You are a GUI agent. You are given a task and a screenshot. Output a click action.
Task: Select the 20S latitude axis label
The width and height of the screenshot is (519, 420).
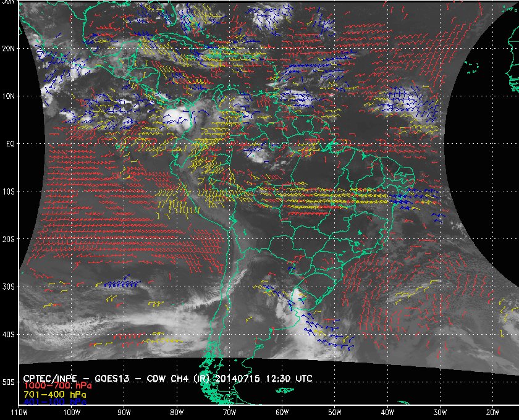pyautogui.click(x=8, y=239)
